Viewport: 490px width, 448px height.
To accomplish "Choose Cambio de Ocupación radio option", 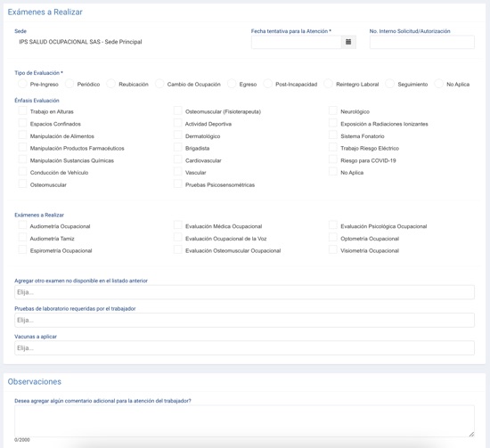I will (x=159, y=84).
